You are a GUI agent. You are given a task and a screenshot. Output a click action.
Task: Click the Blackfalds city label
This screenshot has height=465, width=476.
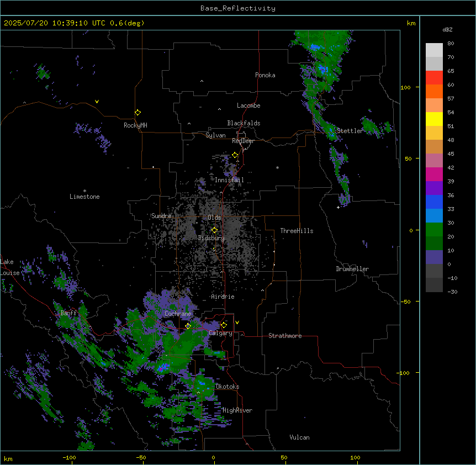click(x=244, y=123)
